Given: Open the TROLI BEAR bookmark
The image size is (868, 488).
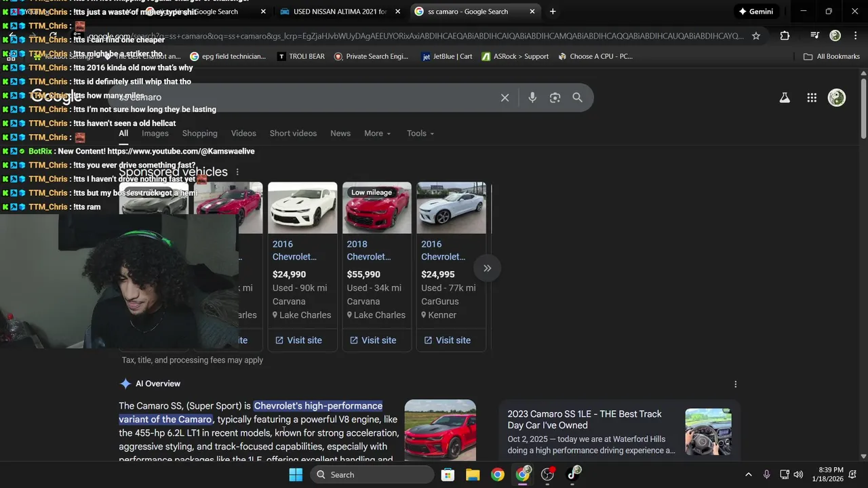Looking at the screenshot, I should click(301, 56).
